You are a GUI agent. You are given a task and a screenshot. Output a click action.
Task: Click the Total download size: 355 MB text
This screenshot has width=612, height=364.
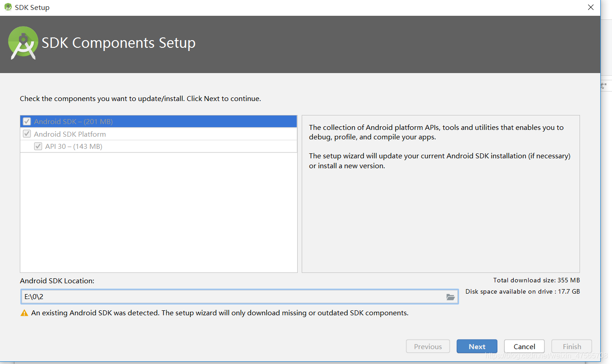coord(536,280)
